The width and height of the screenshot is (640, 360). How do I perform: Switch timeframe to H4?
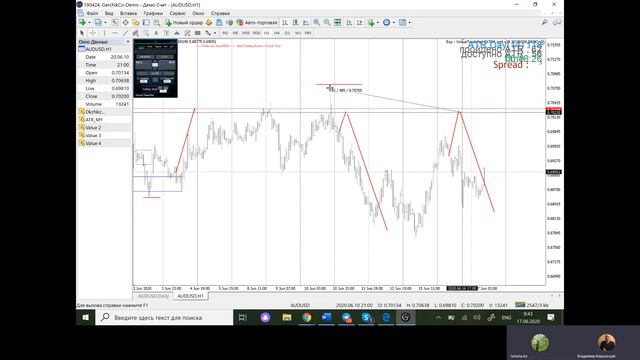[x=278, y=33]
